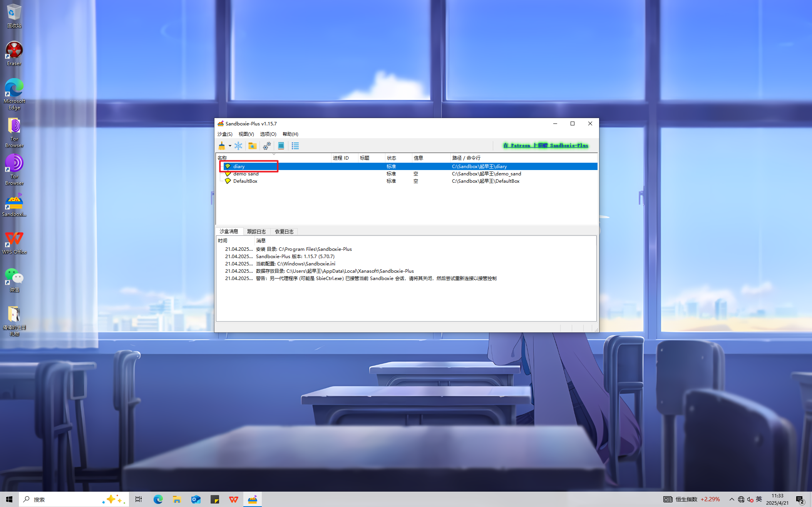Viewport: 812px width, 507px height.
Task: Open global settings gears icon
Action: tap(266, 146)
